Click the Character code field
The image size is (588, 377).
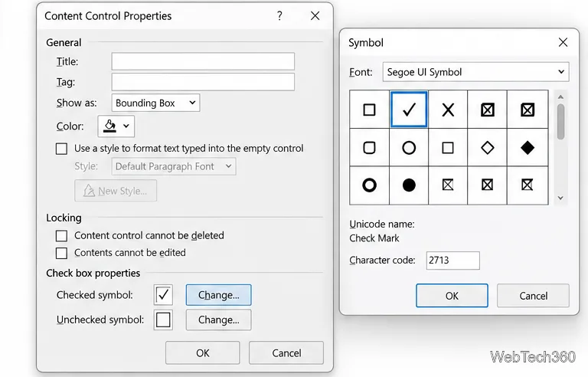tap(453, 261)
